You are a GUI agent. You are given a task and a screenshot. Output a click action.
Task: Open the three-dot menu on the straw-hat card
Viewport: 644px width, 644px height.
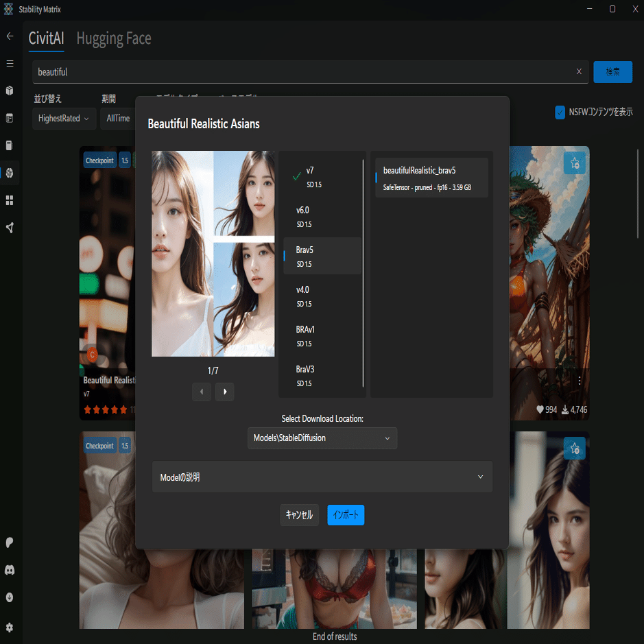pyautogui.click(x=580, y=381)
